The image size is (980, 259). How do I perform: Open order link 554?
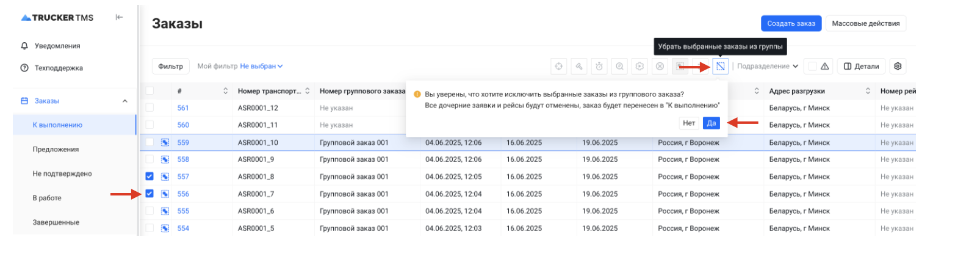pyautogui.click(x=183, y=228)
